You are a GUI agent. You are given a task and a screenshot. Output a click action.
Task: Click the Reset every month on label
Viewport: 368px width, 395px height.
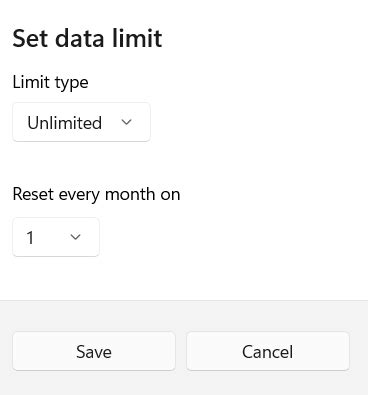pyautogui.click(x=96, y=194)
